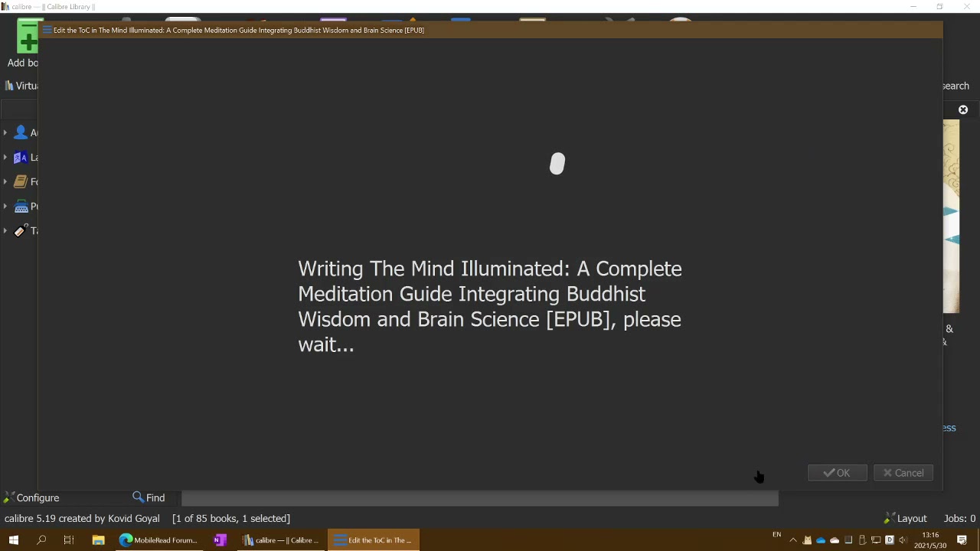980x551 pixels.
Task: Expand the Authors tree arrow in Tag browser
Action: point(5,132)
